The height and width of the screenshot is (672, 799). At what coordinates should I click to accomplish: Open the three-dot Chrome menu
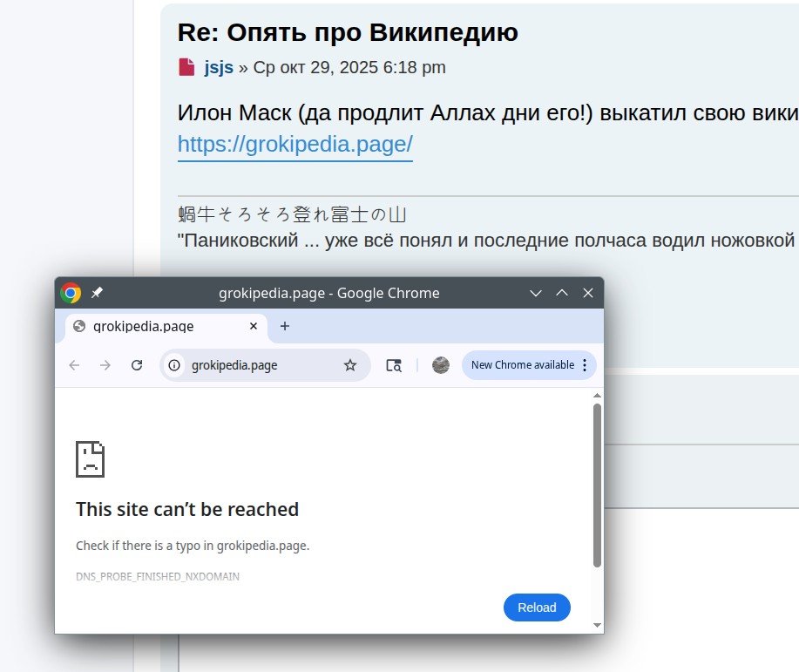(x=584, y=365)
